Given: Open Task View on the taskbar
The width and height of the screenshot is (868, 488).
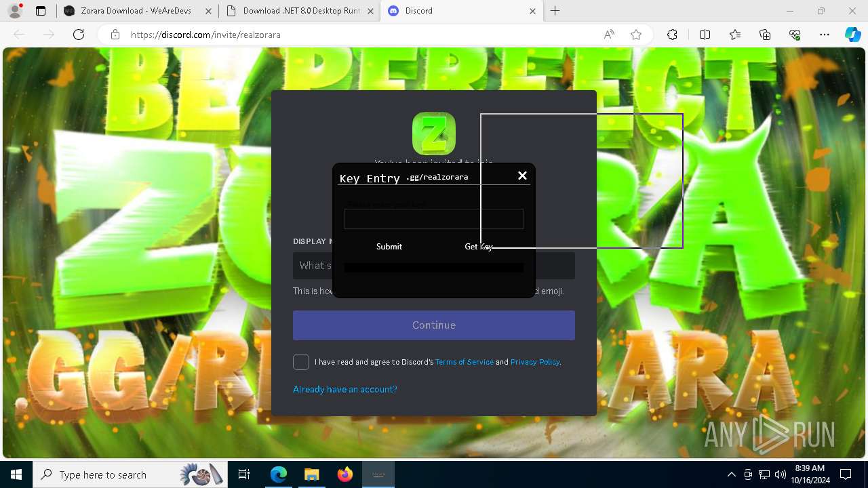Looking at the screenshot, I should pos(244,474).
